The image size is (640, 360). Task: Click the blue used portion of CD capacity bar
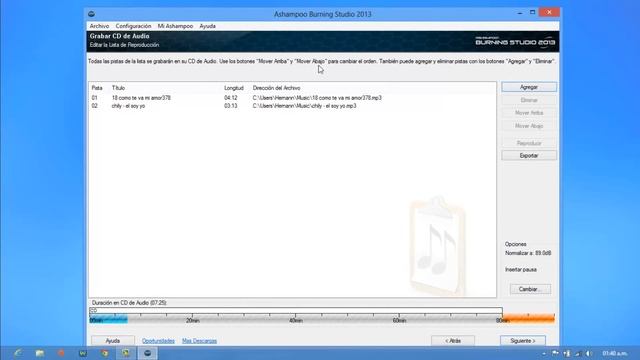pos(109,320)
